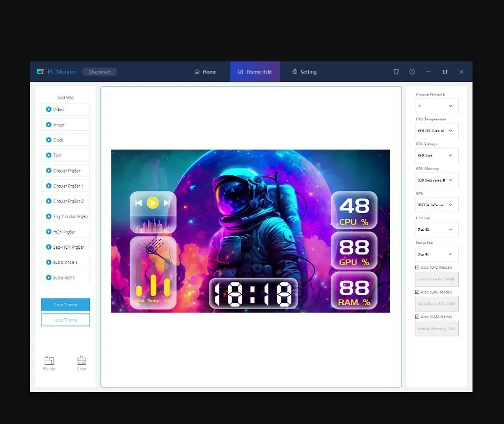Add a Video widget to the canvas

click(x=65, y=109)
